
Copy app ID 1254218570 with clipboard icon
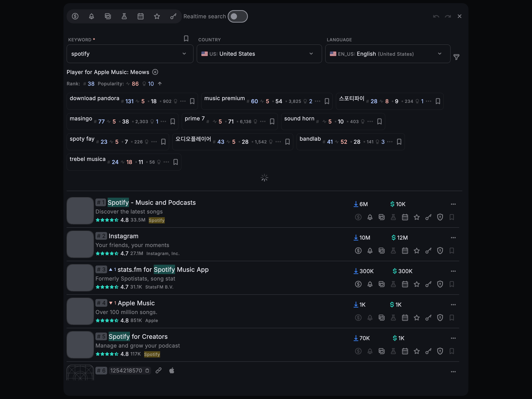tap(147, 370)
